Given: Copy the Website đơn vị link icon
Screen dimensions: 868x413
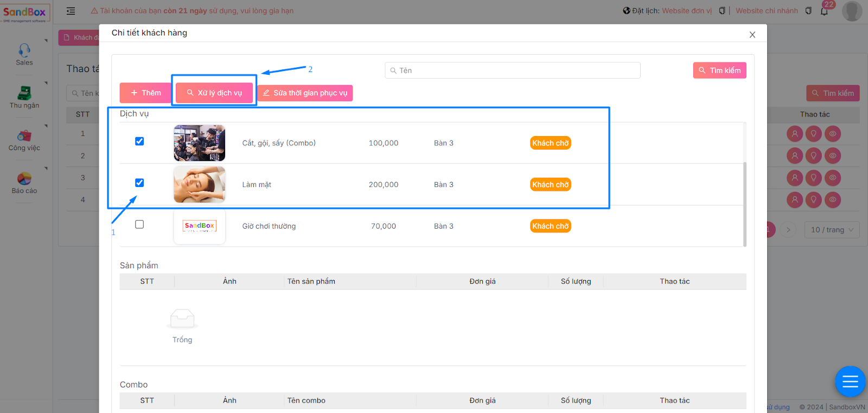Looking at the screenshot, I should click(x=722, y=11).
